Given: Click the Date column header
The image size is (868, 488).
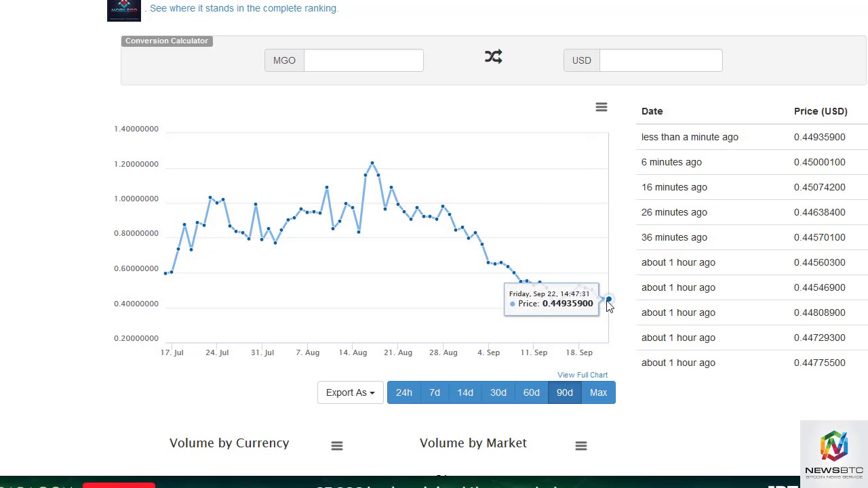Looking at the screenshot, I should point(652,111).
